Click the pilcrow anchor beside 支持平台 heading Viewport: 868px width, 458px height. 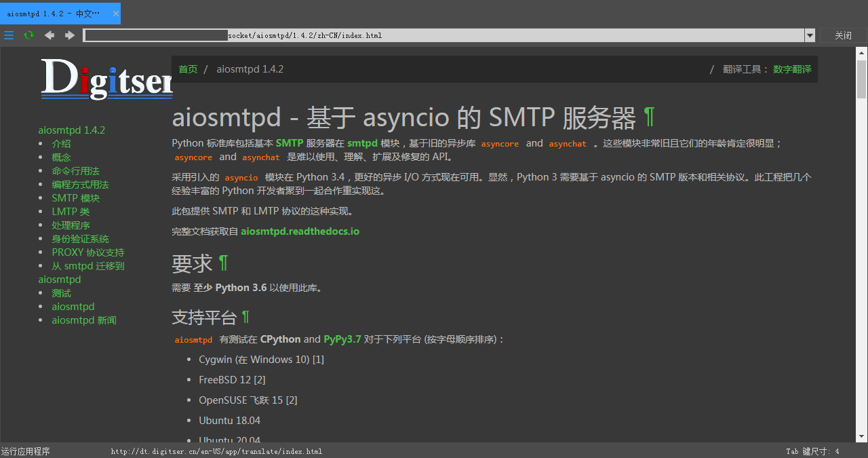[x=245, y=316]
